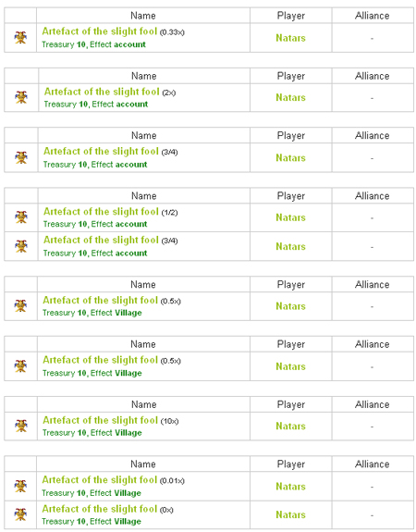
Task: Open Artefact of the slight fool 0.01x
Action: 100,480
